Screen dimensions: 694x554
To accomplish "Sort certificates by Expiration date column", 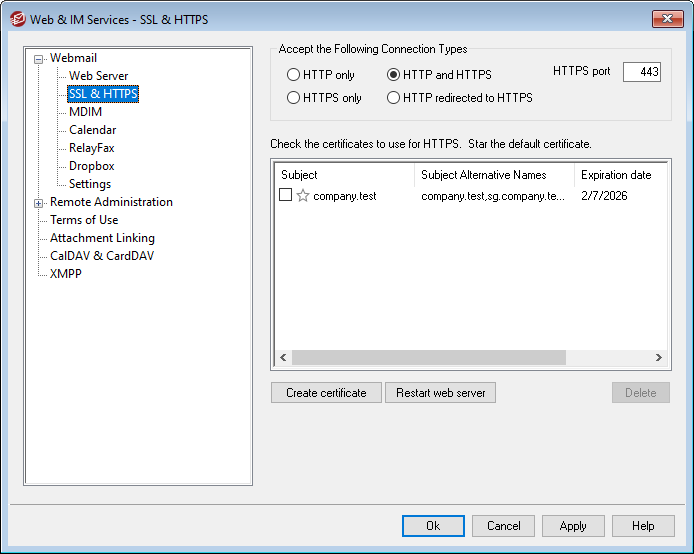I will coord(616,175).
